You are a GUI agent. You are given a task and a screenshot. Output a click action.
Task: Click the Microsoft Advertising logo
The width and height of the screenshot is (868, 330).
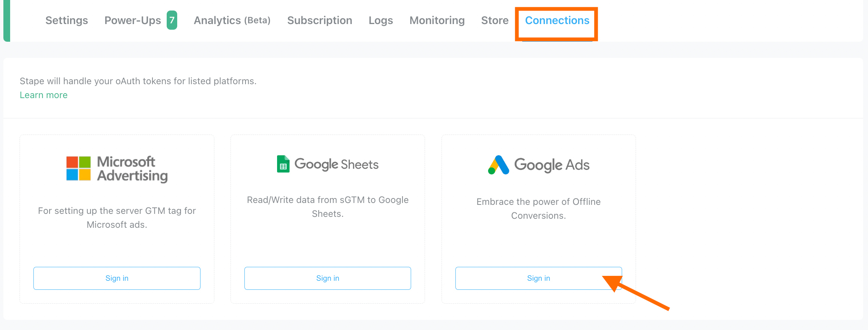point(117,169)
